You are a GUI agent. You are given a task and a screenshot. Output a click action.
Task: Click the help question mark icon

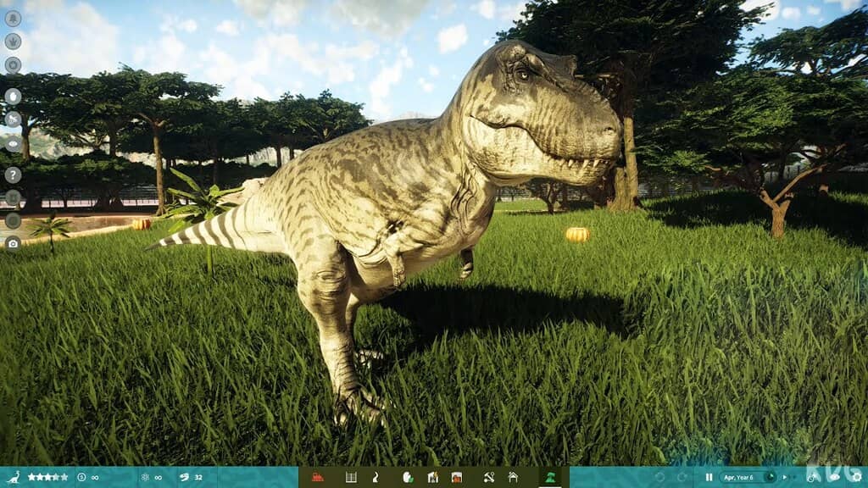click(x=13, y=175)
